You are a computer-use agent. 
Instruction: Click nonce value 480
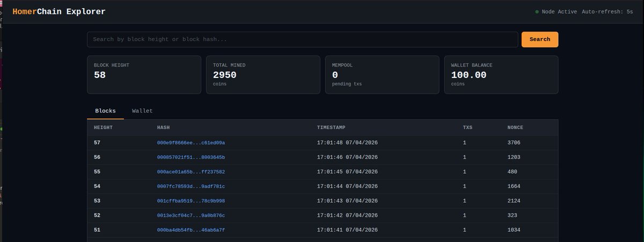click(x=513, y=172)
